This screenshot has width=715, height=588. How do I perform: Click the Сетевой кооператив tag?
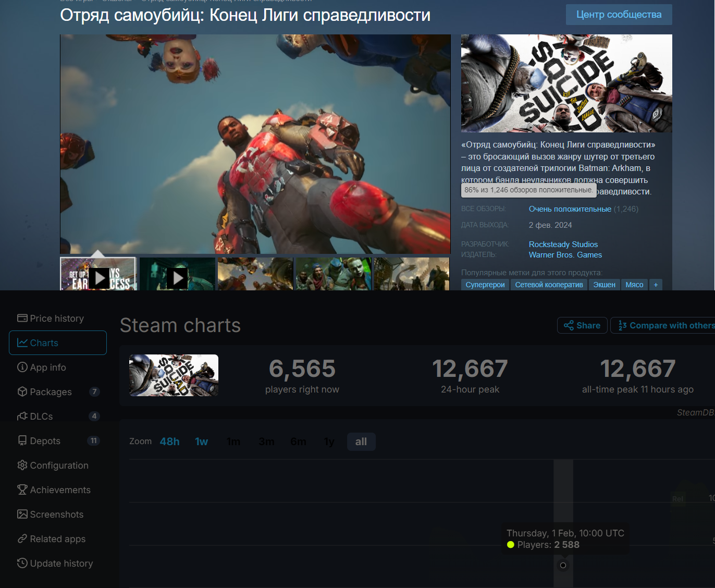(549, 285)
